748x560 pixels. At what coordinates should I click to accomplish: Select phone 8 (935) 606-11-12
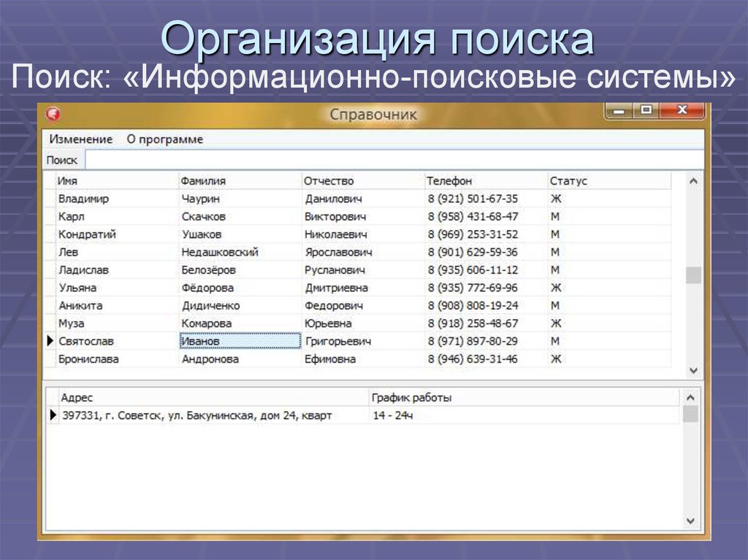tap(486, 270)
